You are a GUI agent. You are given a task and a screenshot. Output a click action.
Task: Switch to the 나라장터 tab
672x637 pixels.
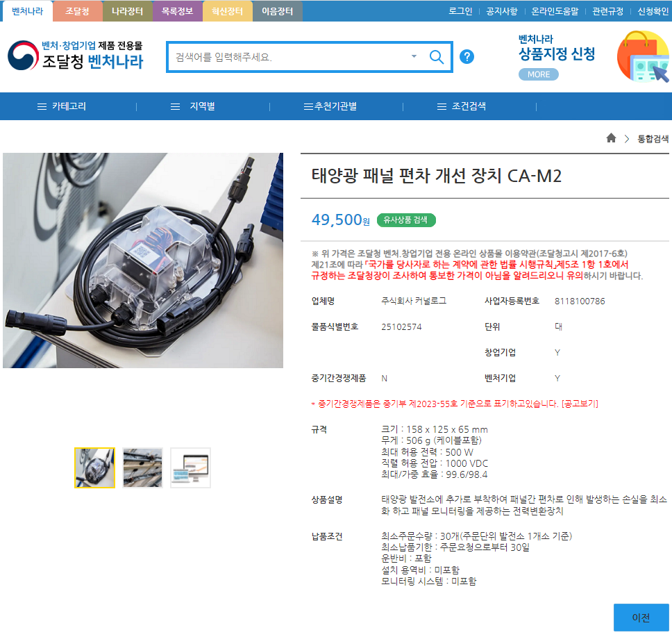click(127, 11)
